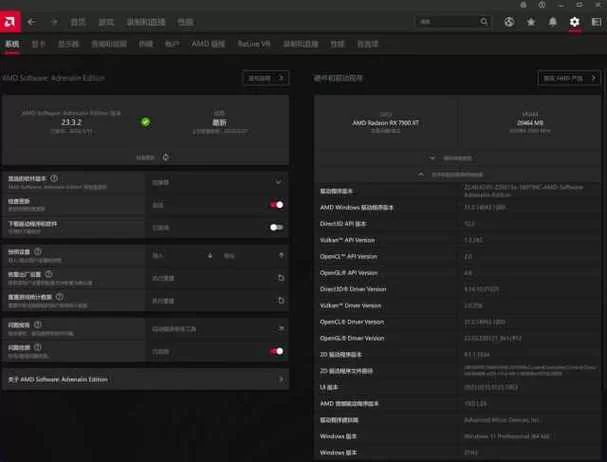The height and width of the screenshot is (462, 607).
Task: Open About AMD Software: Adrenalin Edition row
Action: point(146,379)
